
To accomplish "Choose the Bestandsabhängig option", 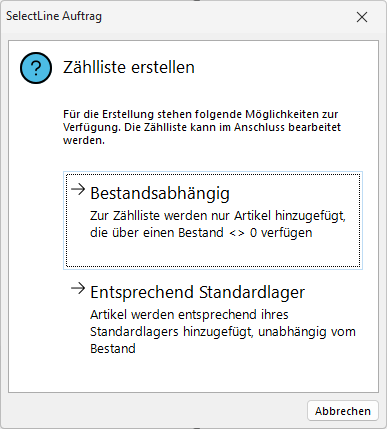I will [x=213, y=220].
